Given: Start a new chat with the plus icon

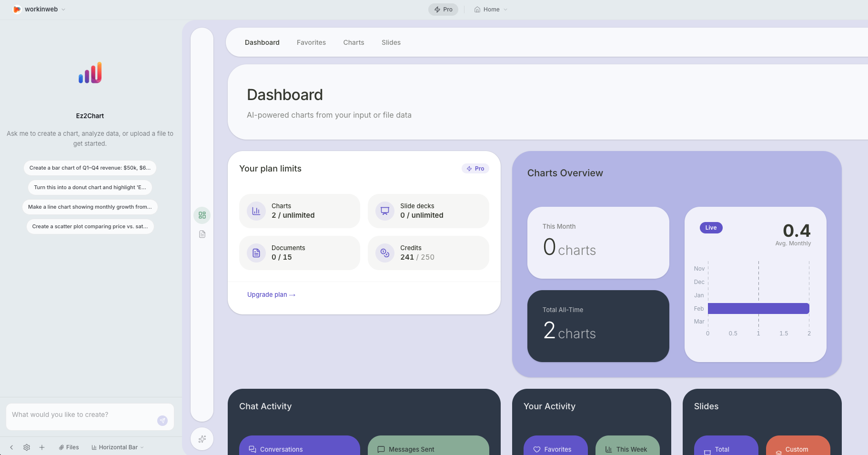Looking at the screenshot, I should click(42, 447).
